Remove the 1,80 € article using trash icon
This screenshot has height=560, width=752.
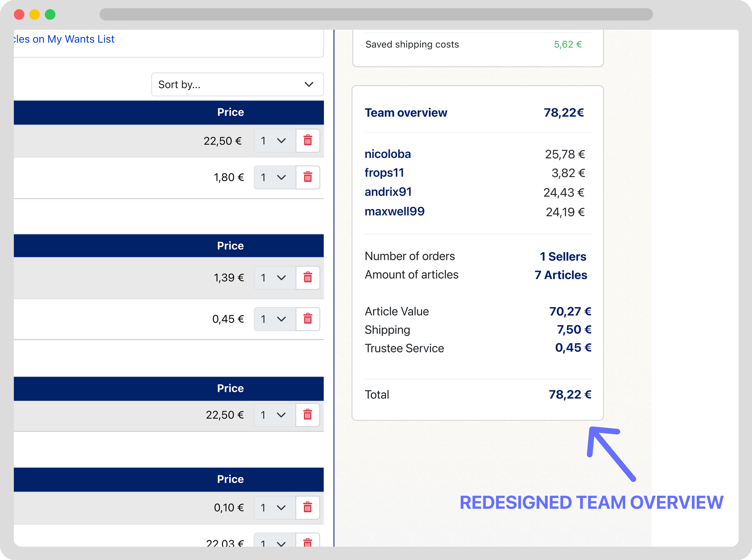[307, 177]
